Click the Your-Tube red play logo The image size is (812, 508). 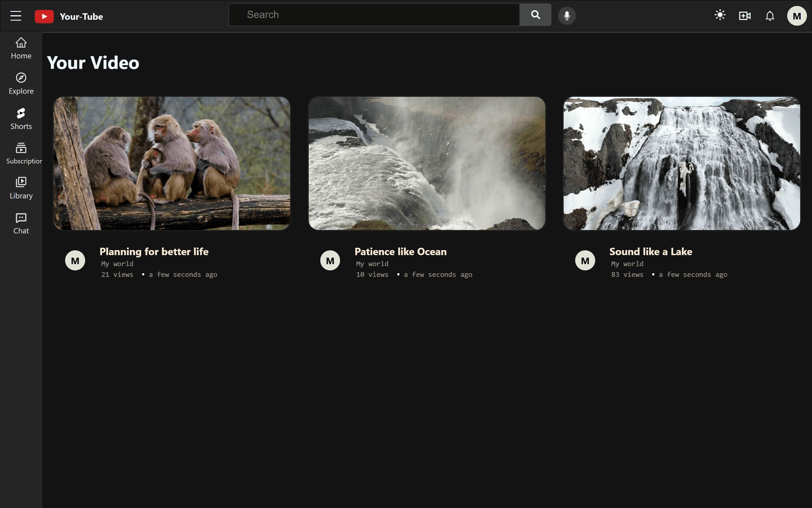pos(44,16)
